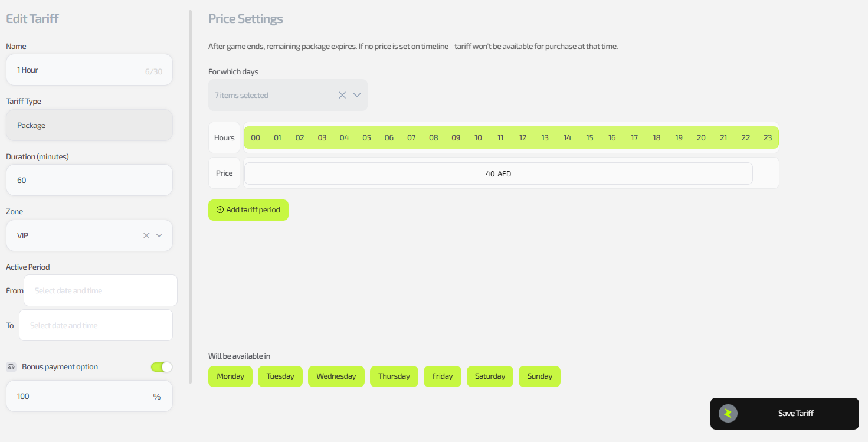Open the Tariff Type Package field
The image size is (868, 442).
[x=89, y=125]
